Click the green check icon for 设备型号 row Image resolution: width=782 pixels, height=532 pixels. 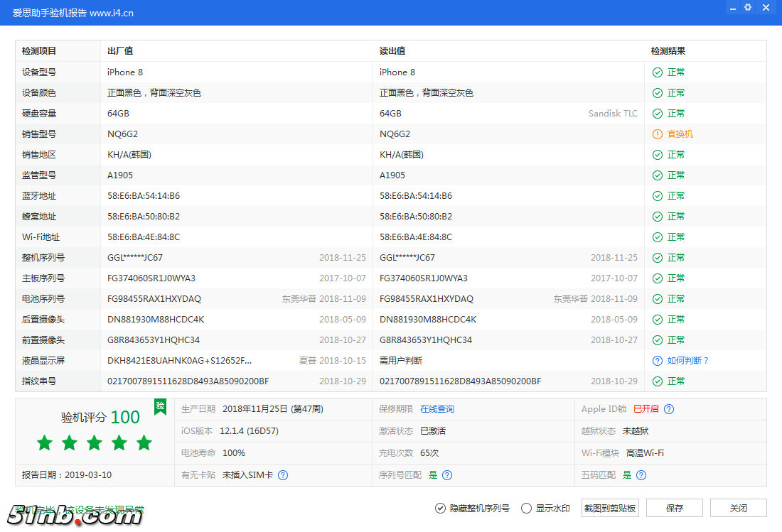(657, 72)
